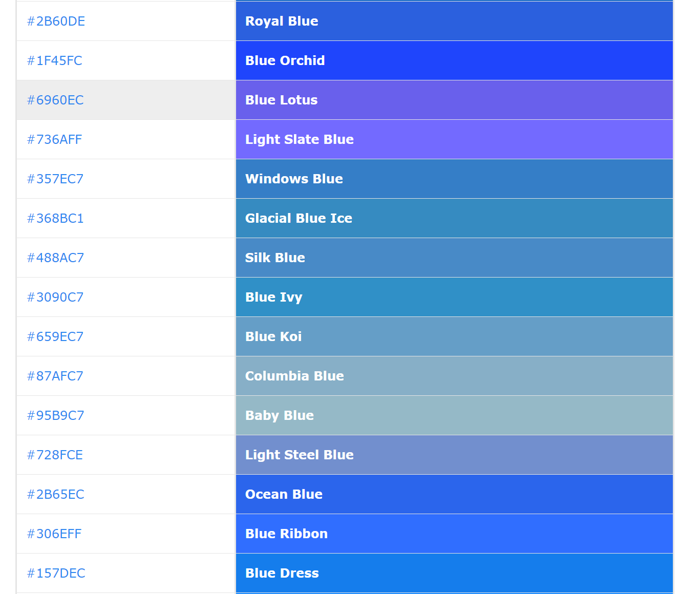Open the #87AFC7 hex code link
Image resolution: width=700 pixels, height=594 pixels.
(55, 376)
